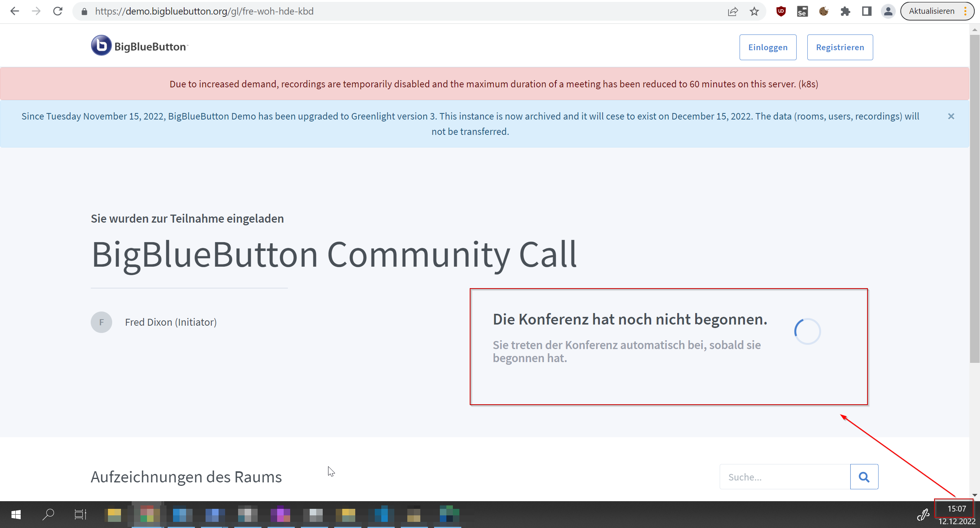Dismiss the Greenlight upgrade notice
980x528 pixels.
(952, 116)
